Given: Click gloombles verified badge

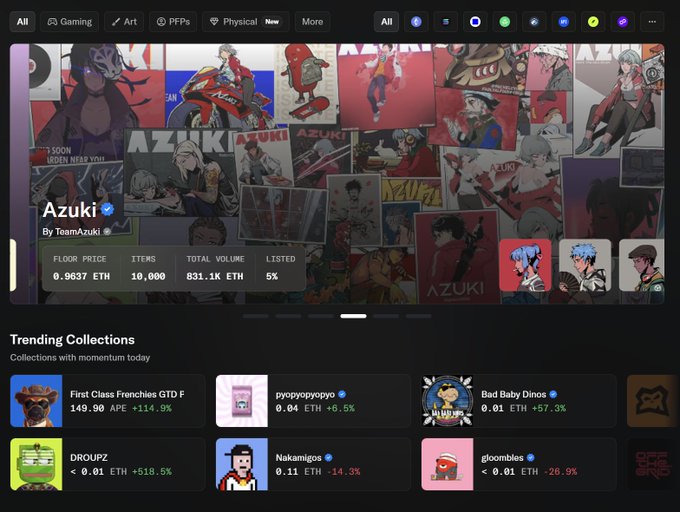Looking at the screenshot, I should pyautogui.click(x=530, y=457).
